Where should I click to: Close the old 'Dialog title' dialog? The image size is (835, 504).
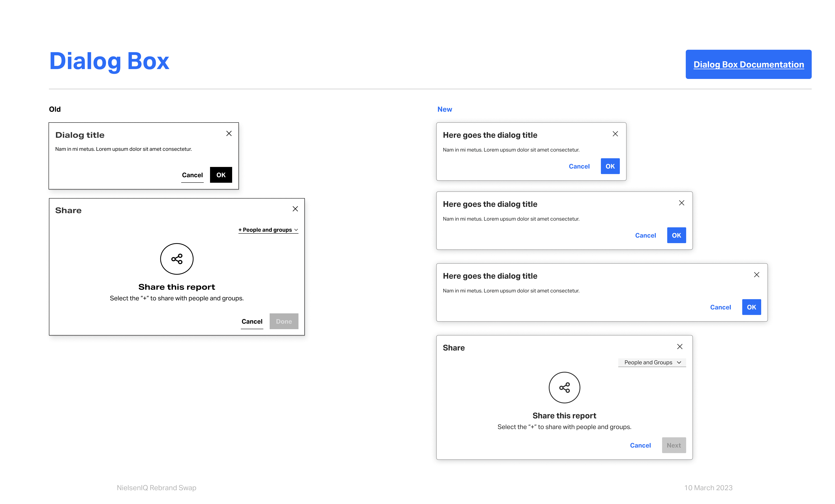[x=229, y=133]
